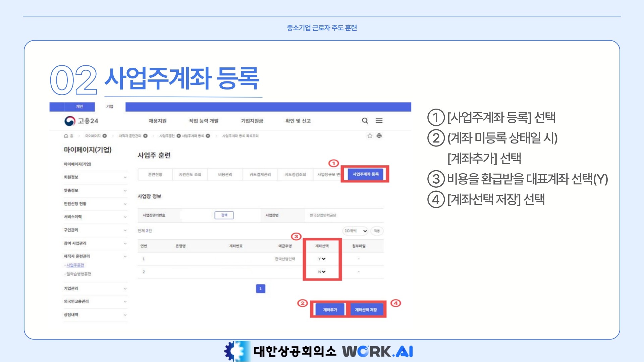
Task: Click the search magnifier icon
Action: [x=365, y=121]
